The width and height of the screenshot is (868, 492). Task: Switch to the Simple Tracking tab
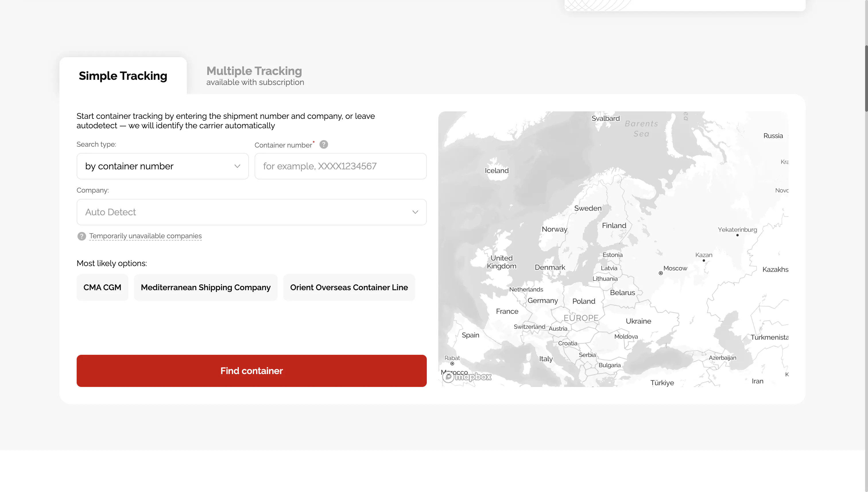pos(123,76)
